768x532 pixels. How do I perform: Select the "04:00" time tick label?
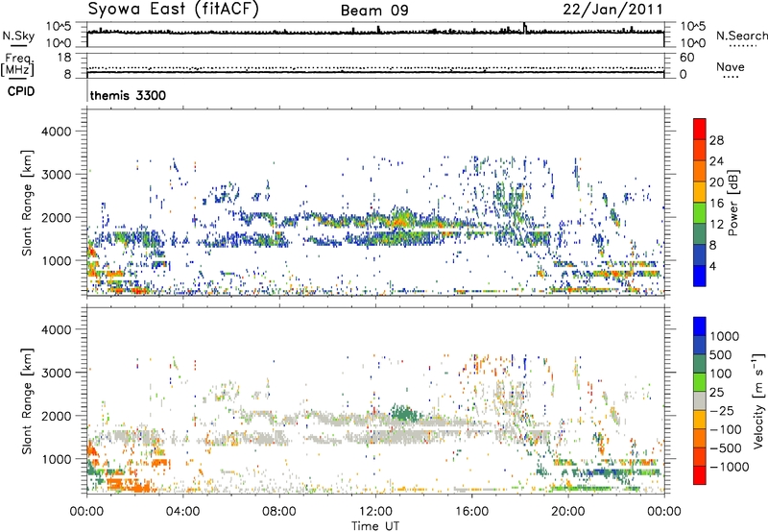point(182,512)
